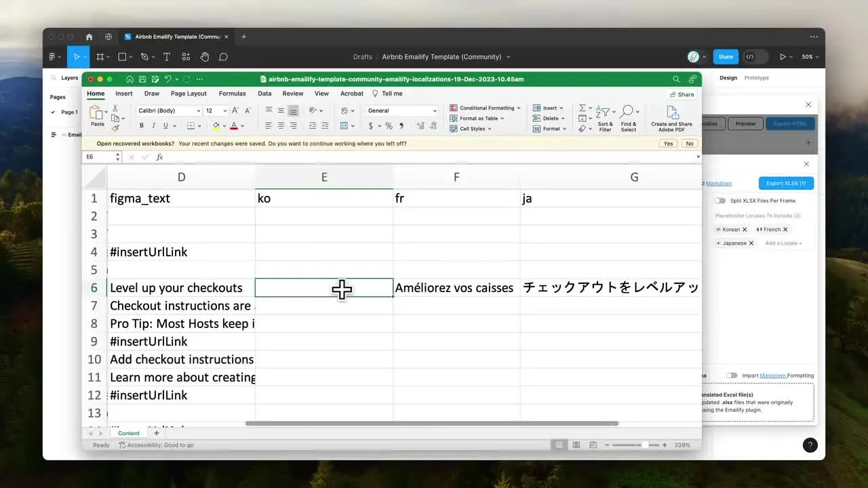
Task: Switch to the Formulas ribbon tab
Action: tap(232, 94)
